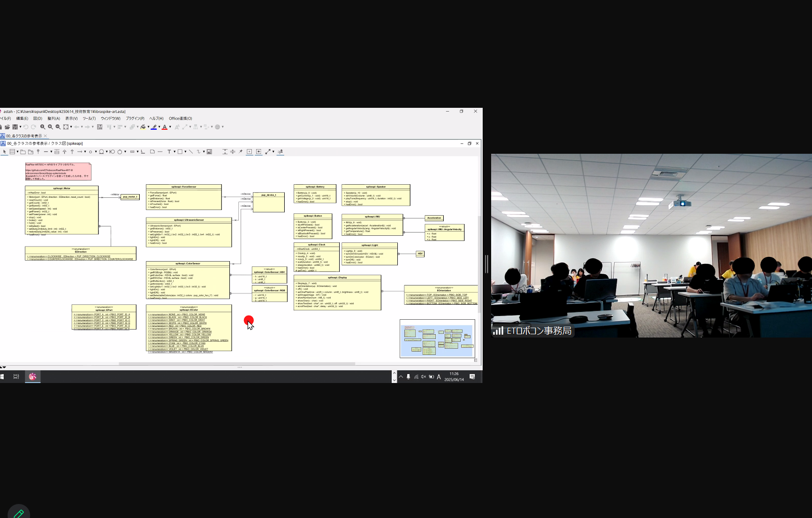
Task: Open the 表示(V) menu
Action: tap(71, 119)
